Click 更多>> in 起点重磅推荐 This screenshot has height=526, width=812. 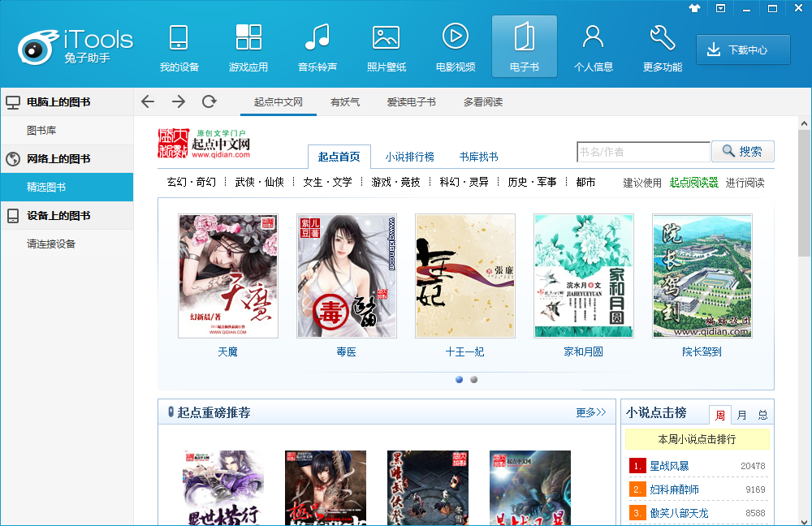591,412
